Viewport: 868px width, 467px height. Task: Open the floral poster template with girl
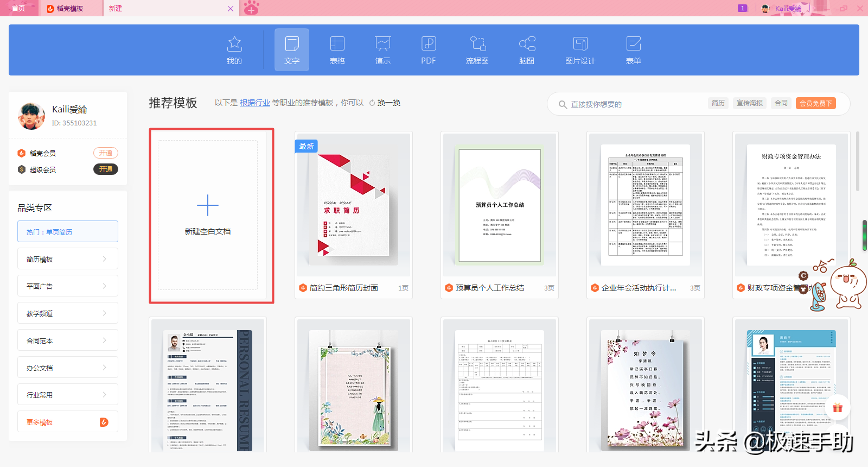click(354, 385)
